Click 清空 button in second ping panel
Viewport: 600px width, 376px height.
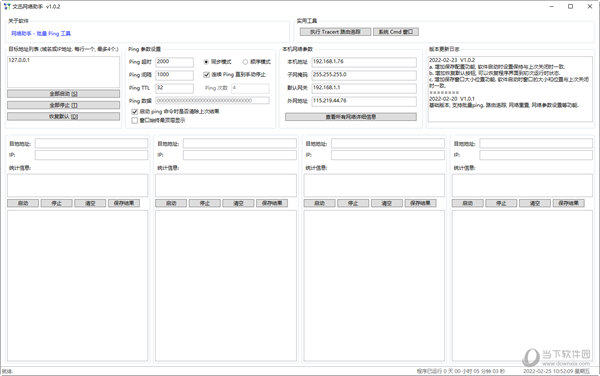238,203
